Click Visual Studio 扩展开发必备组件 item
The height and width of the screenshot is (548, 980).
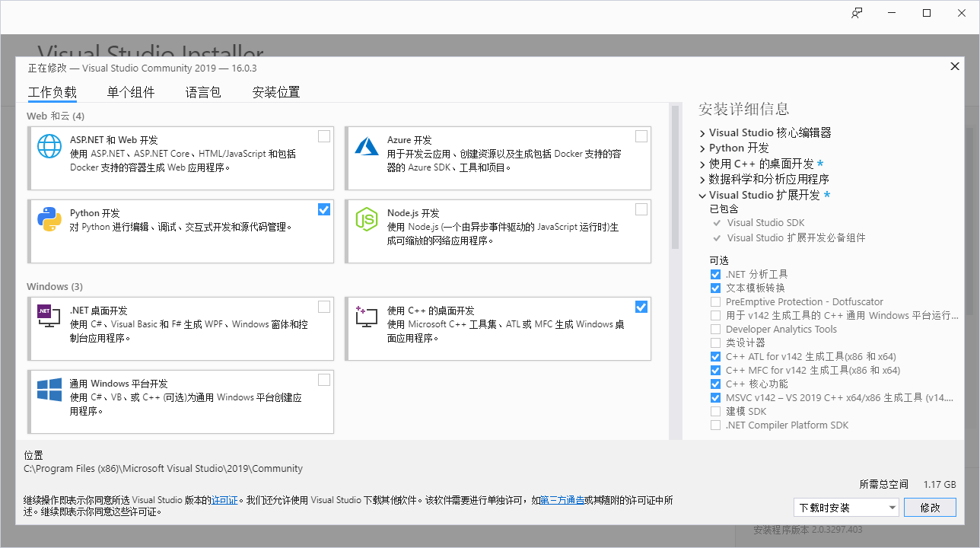coord(796,237)
